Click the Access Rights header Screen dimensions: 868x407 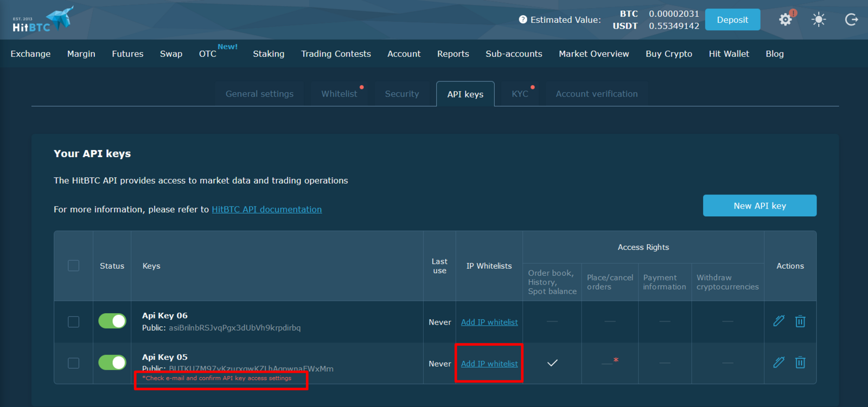click(x=643, y=247)
